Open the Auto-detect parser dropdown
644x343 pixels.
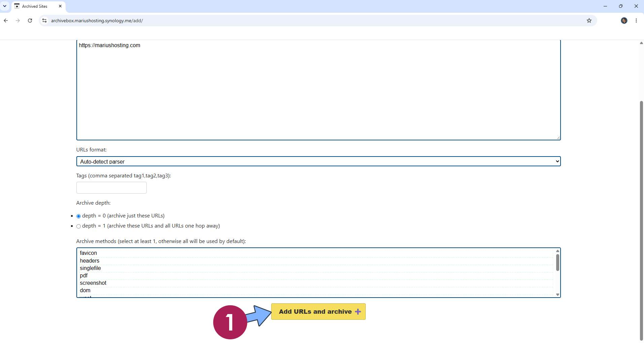point(318,161)
